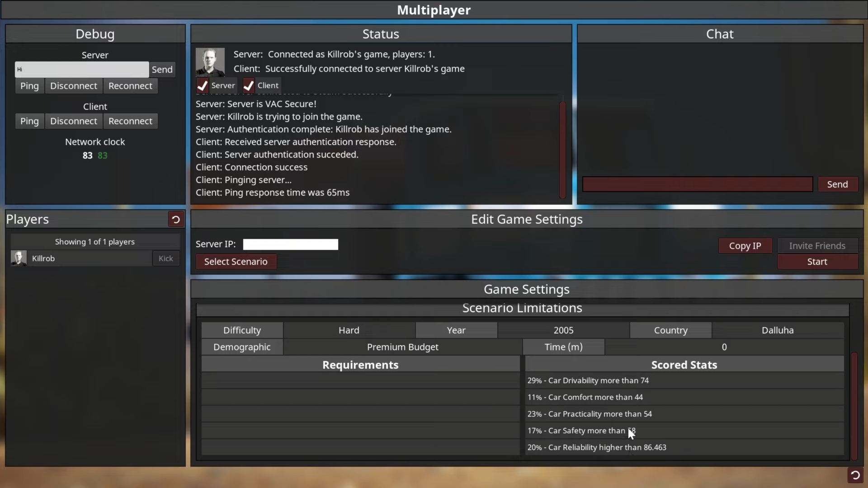Screen dimensions: 868x488
Task: Click the Select Scenario button
Action: (236, 262)
